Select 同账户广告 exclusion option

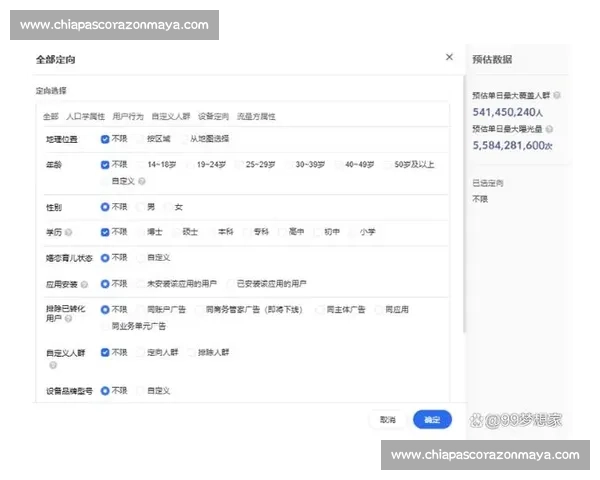click(141, 310)
